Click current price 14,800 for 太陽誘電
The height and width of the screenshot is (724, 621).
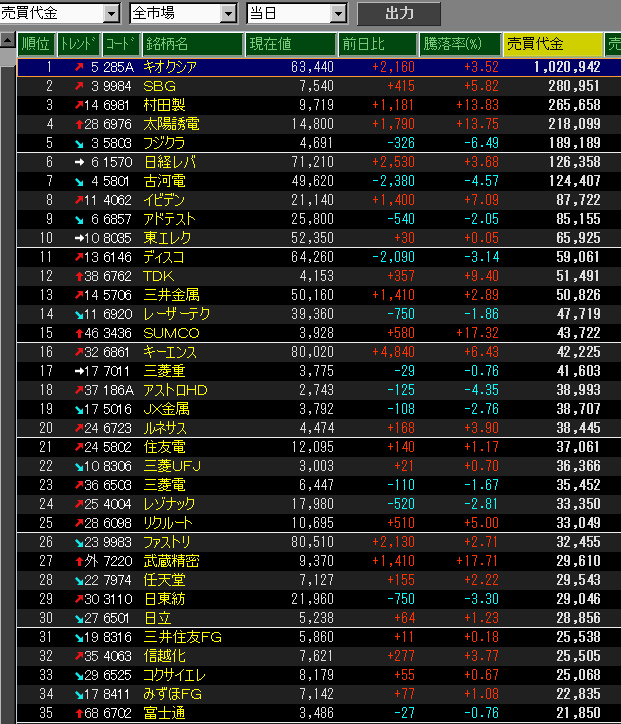pos(313,124)
